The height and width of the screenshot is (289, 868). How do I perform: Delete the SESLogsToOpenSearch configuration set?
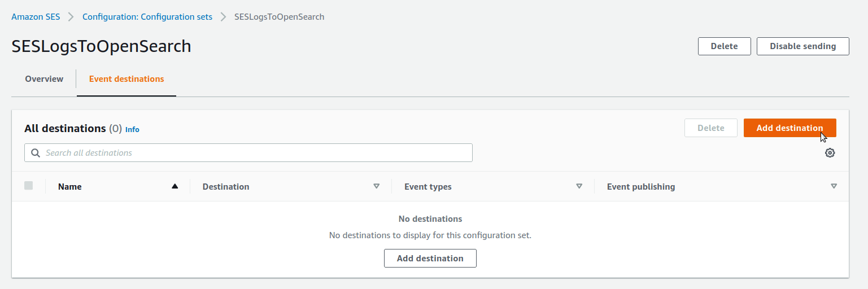[724, 46]
